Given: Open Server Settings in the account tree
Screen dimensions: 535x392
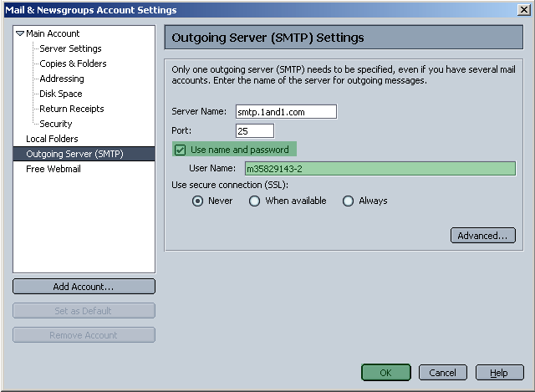Looking at the screenshot, I should pos(70,48).
